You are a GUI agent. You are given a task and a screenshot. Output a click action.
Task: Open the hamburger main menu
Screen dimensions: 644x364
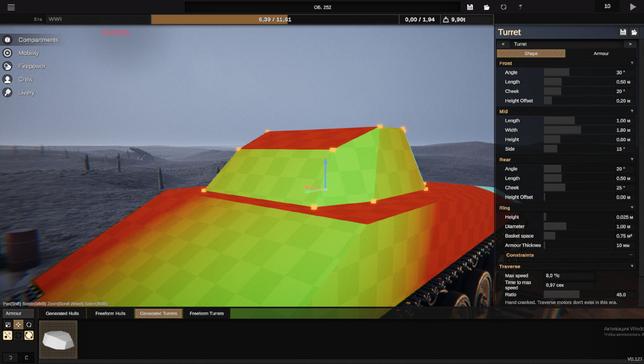11,7
